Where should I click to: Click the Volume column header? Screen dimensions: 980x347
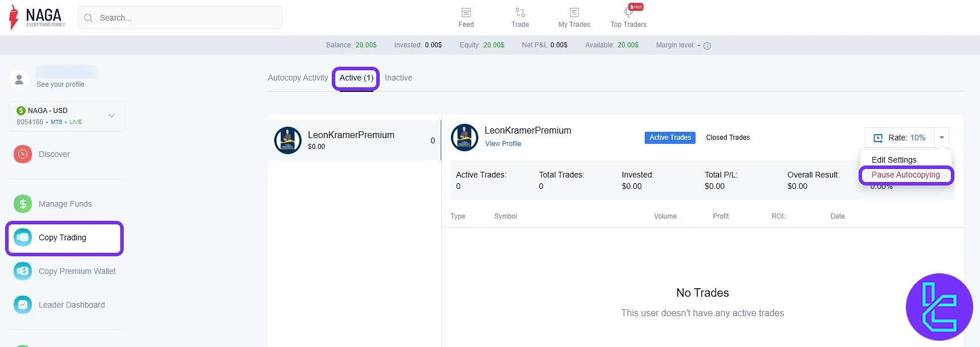tap(665, 216)
